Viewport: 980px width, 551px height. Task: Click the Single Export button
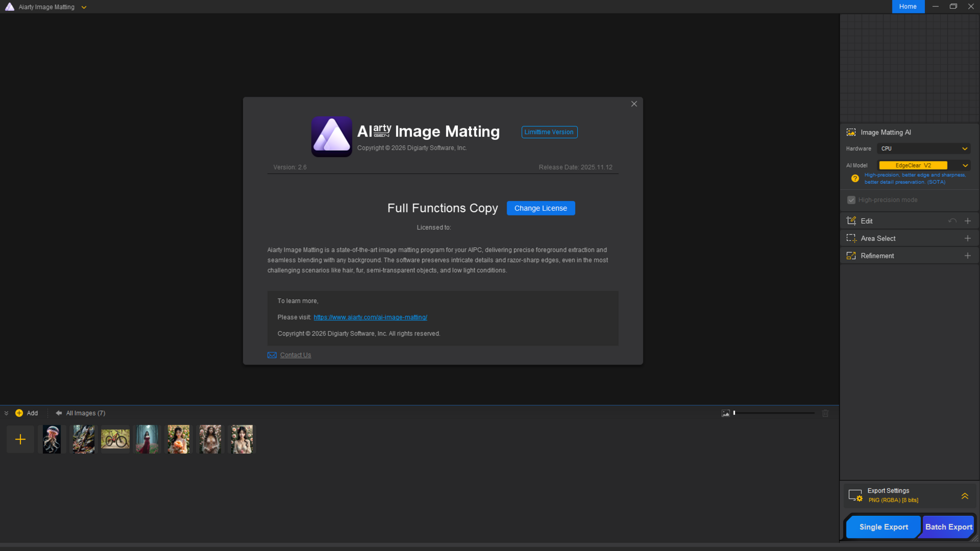pos(883,527)
